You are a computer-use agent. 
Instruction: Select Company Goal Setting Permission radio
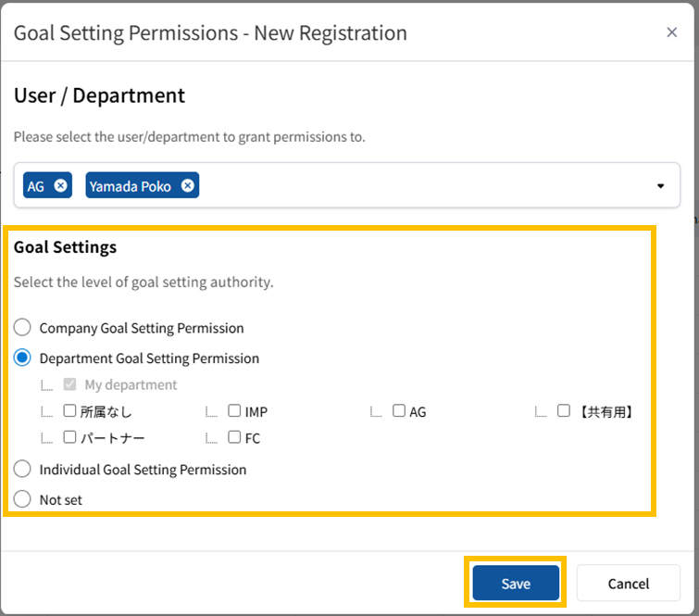click(x=22, y=328)
